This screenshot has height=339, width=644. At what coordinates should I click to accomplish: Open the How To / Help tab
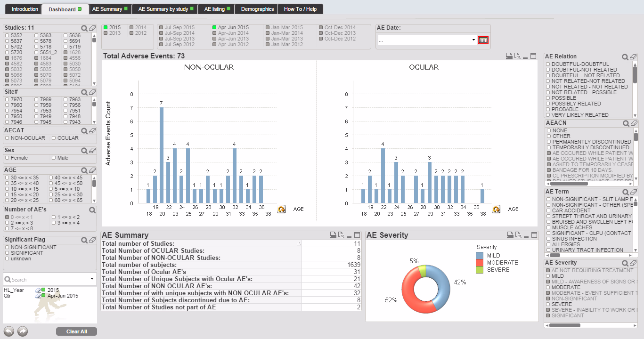tap(300, 9)
